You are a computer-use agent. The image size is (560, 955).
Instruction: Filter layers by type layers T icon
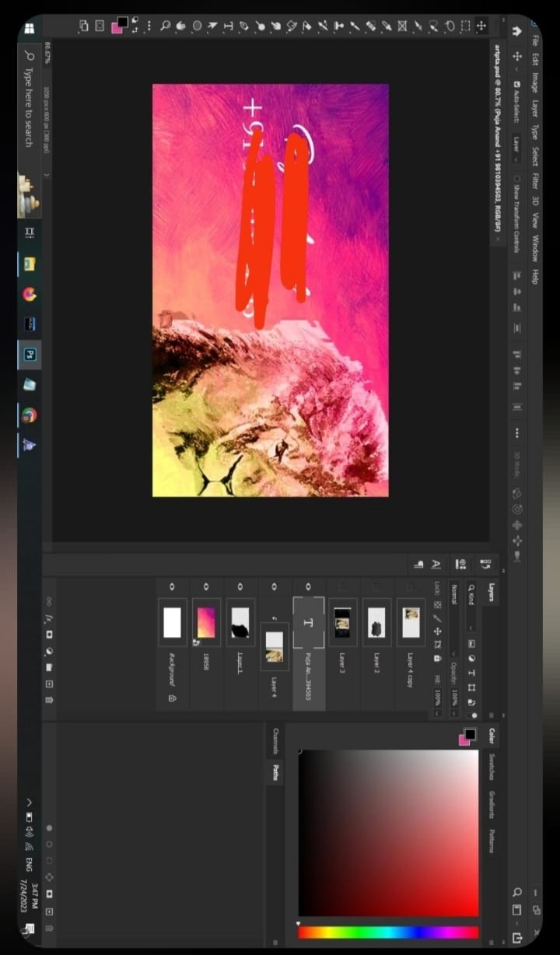[471, 673]
